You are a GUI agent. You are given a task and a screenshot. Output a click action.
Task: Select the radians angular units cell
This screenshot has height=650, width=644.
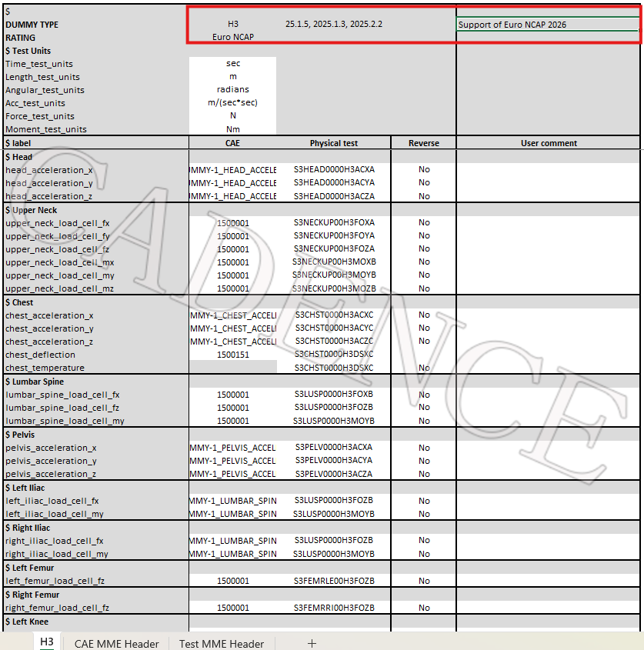click(232, 89)
